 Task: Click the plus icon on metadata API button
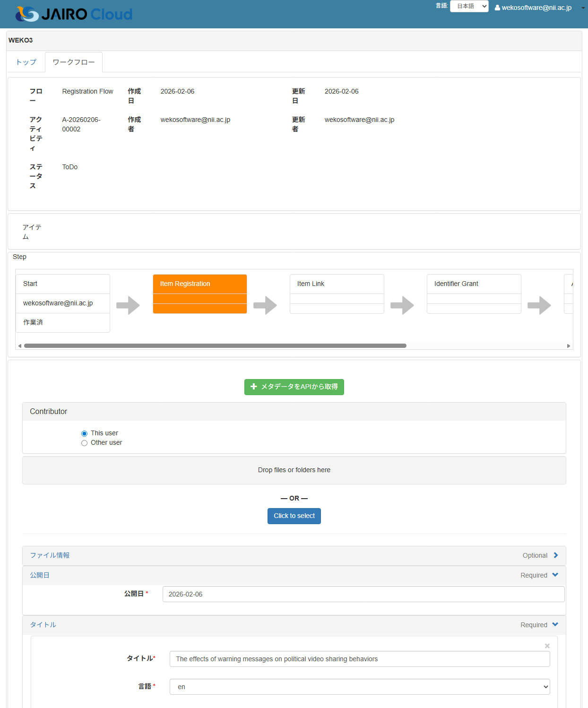pos(254,387)
